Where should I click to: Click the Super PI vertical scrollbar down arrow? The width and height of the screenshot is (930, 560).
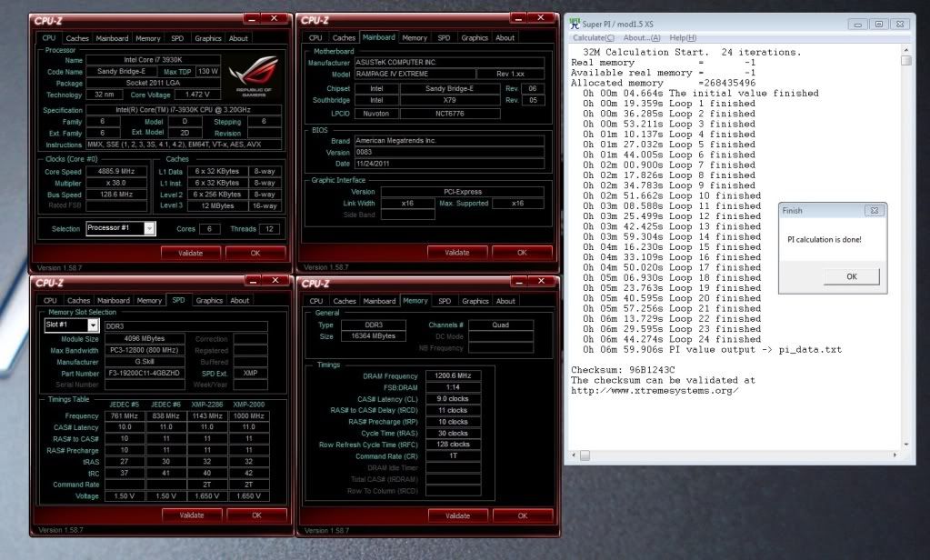[x=905, y=445]
